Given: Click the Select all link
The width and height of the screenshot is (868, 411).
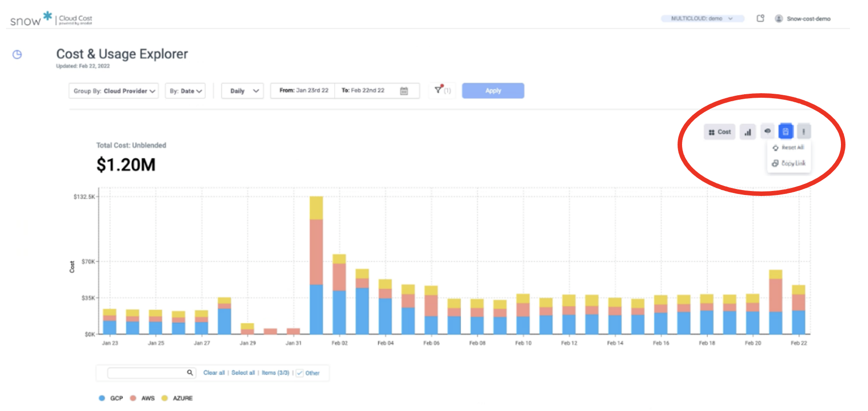Looking at the screenshot, I should [243, 373].
